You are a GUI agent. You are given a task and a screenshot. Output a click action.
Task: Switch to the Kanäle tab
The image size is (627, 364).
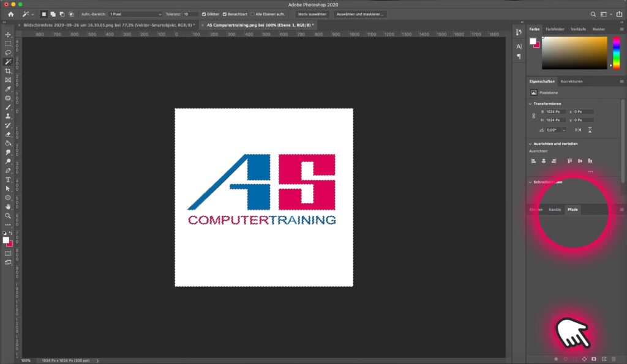pyautogui.click(x=555, y=210)
